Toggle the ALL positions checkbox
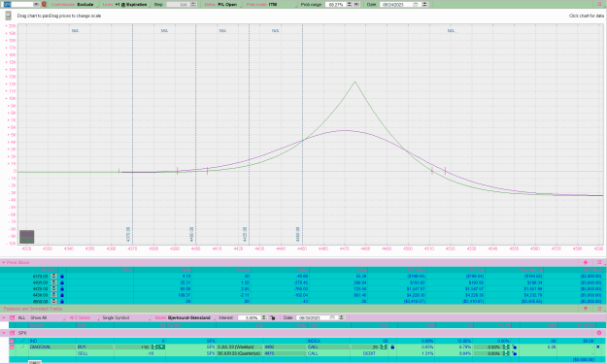Screen dimensions: 607x364 click(x=12, y=317)
